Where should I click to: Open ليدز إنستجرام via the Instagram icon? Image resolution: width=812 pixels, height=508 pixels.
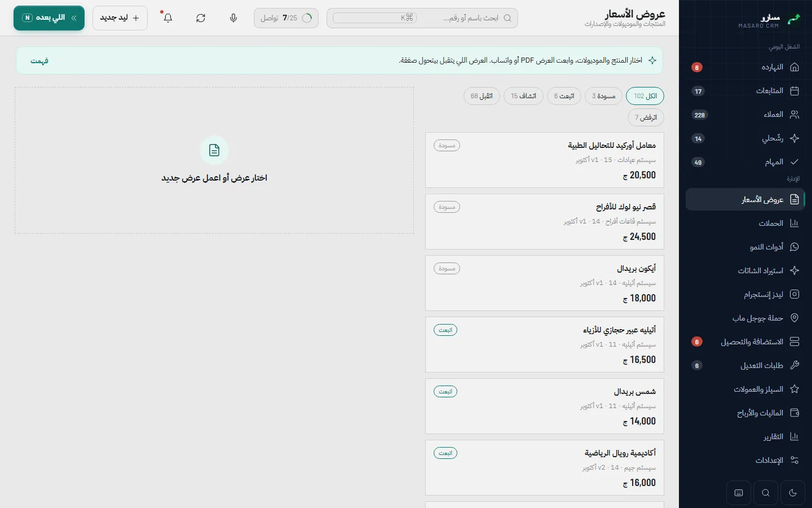pyautogui.click(x=795, y=295)
